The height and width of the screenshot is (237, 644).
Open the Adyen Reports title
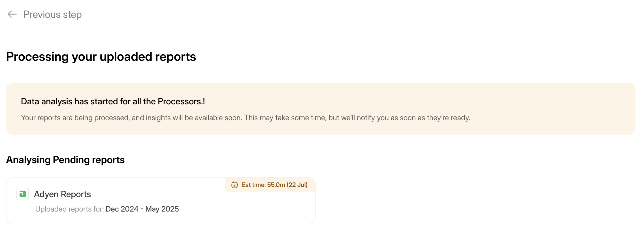point(62,194)
